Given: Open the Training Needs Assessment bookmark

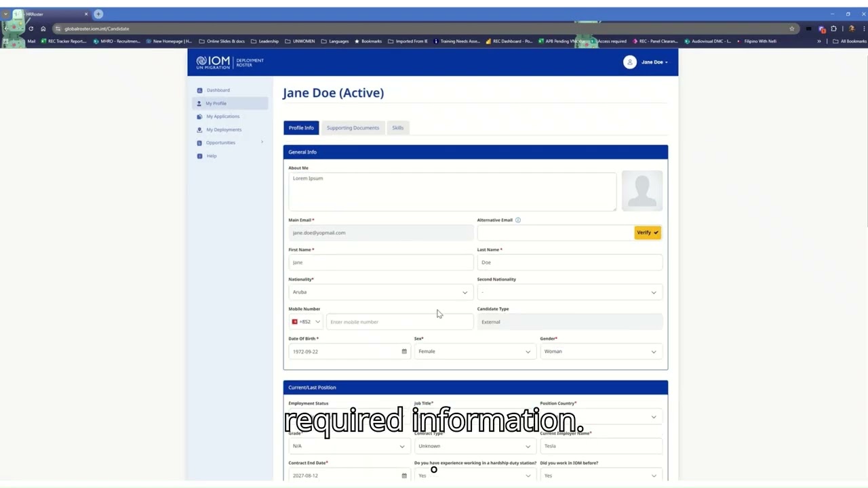Looking at the screenshot, I should 456,41.
